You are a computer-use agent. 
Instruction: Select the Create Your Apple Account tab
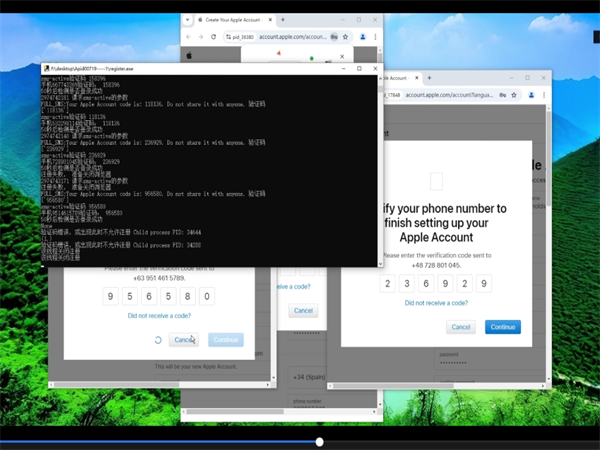[230, 19]
